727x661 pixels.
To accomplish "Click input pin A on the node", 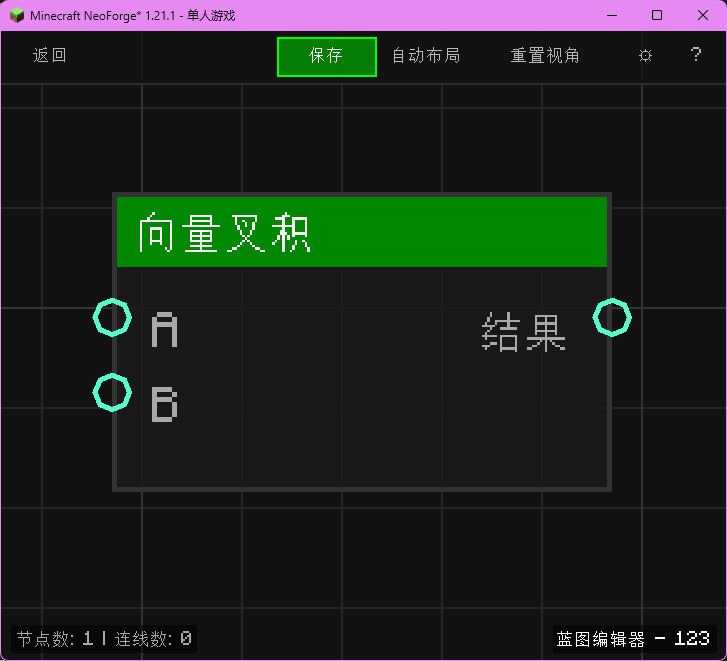I will click(112, 318).
